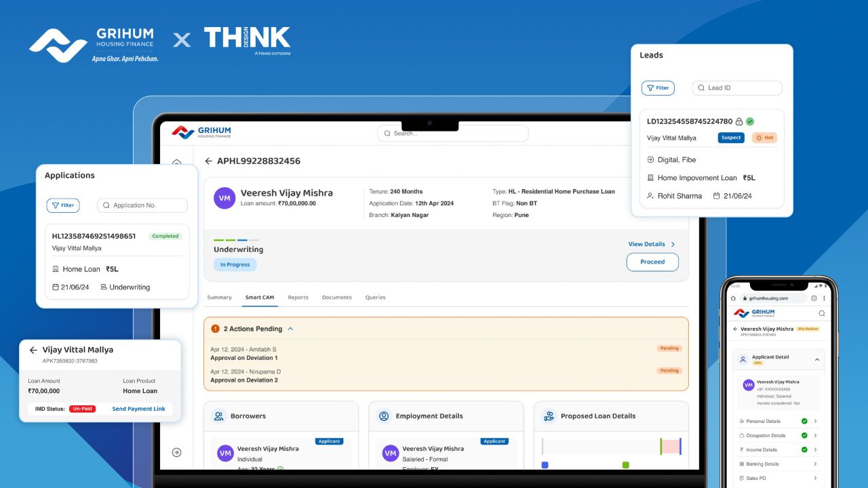The image size is (868, 488).
Task: Collapse Applicant Detail section on phone
Action: [816, 359]
